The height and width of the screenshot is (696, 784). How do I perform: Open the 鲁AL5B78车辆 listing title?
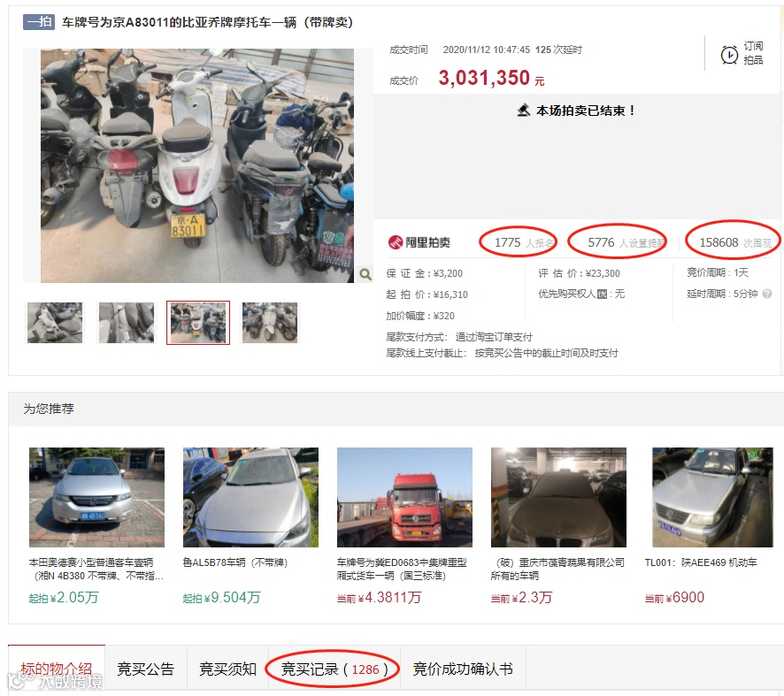pos(235,562)
